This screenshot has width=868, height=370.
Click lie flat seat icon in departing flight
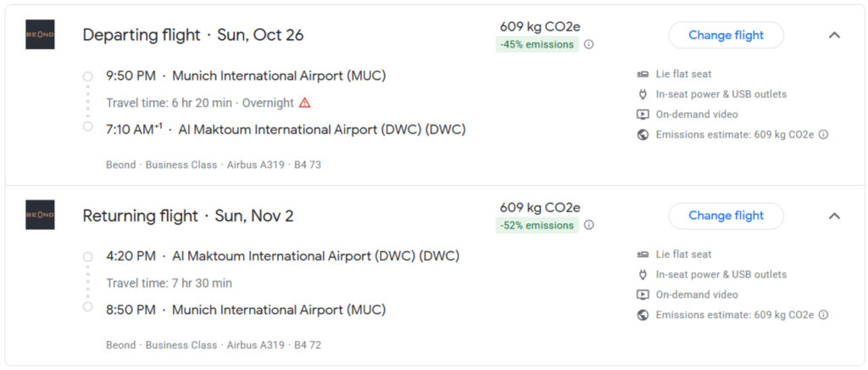click(x=643, y=75)
